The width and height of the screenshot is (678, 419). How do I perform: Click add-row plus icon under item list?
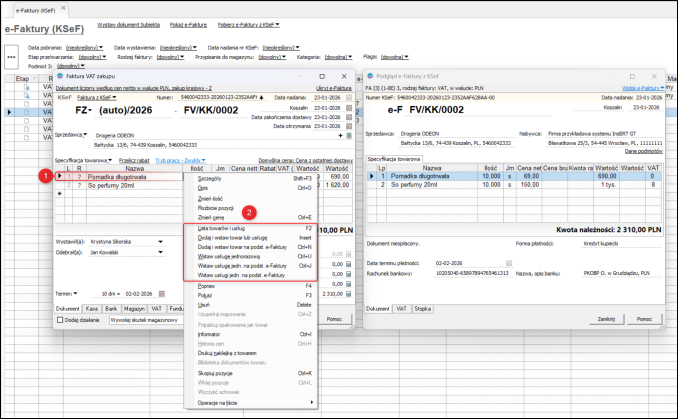coord(59,194)
